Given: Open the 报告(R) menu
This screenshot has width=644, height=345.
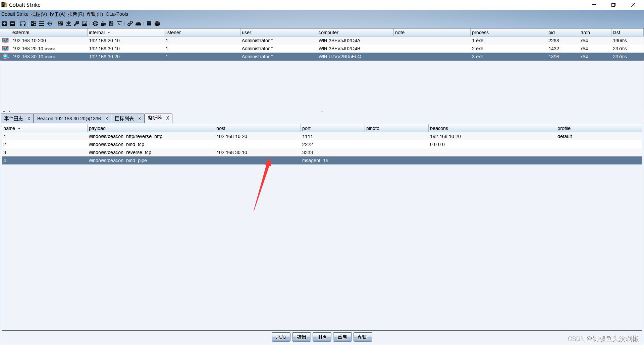Looking at the screenshot, I should [x=76, y=14].
